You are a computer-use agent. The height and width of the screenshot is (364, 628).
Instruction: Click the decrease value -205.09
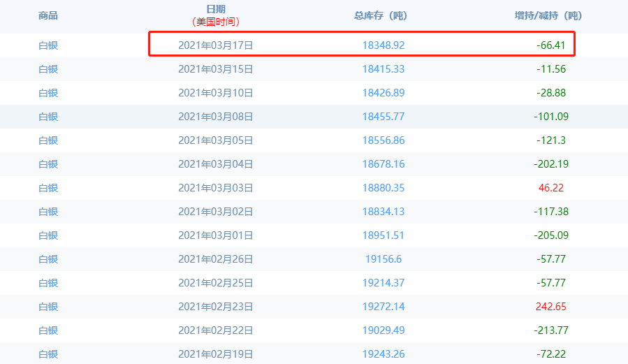551,235
